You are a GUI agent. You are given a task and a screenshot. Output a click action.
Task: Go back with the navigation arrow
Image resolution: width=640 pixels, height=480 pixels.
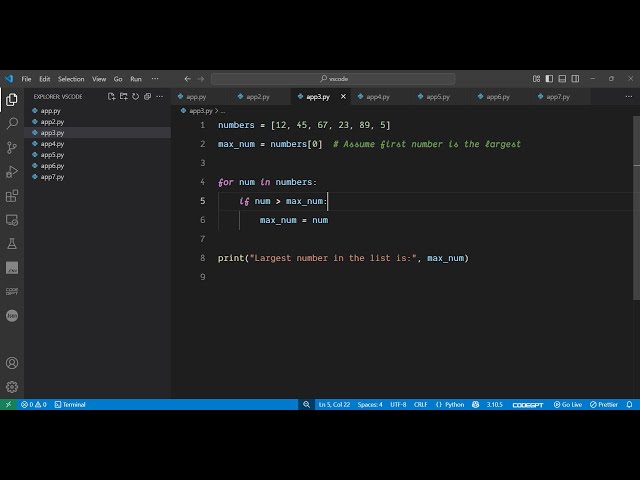(x=187, y=79)
